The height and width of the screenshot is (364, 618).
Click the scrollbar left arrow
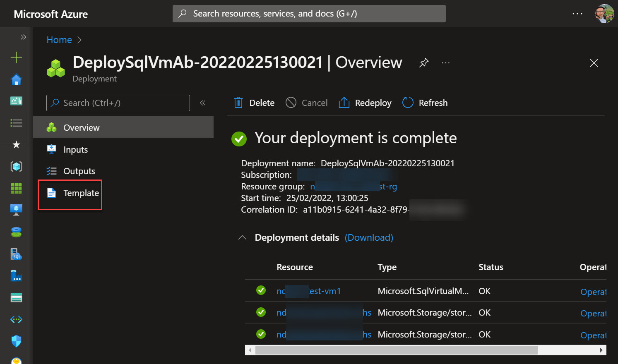point(250,350)
